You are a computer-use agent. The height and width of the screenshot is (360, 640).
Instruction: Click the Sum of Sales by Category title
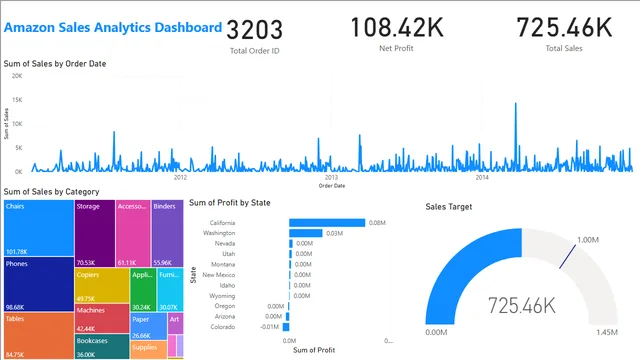[x=51, y=191]
